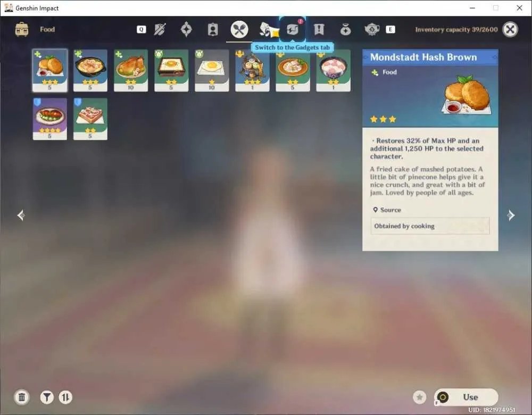
Task: Close the inventory with the round X button
Action: pyautogui.click(x=510, y=29)
